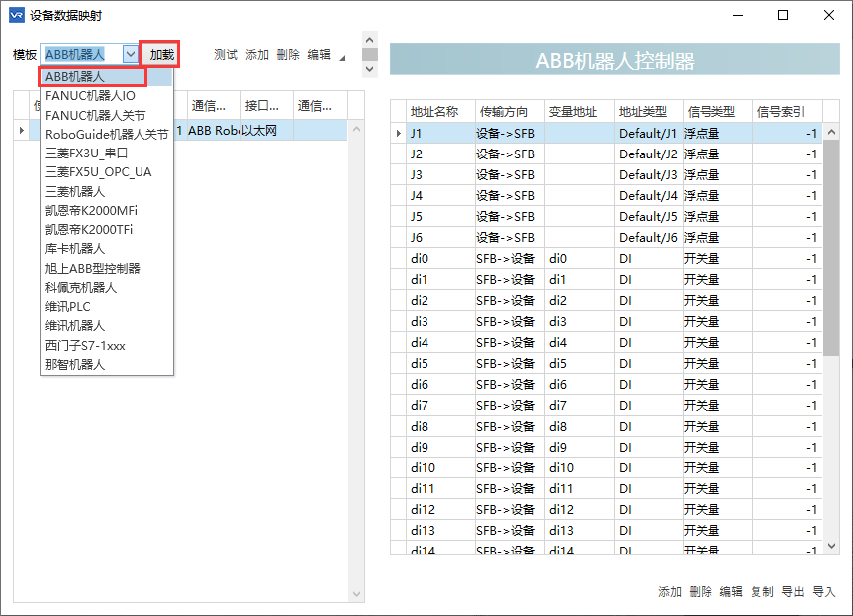Select FANUC机器人IO in the template list
The width and height of the screenshot is (853, 616).
point(107,96)
